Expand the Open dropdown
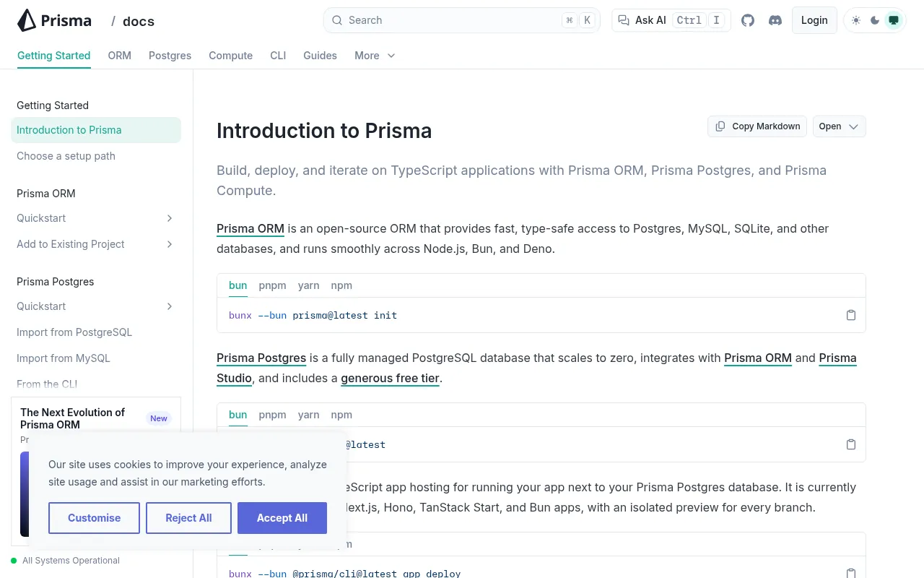924x578 pixels. (x=839, y=126)
